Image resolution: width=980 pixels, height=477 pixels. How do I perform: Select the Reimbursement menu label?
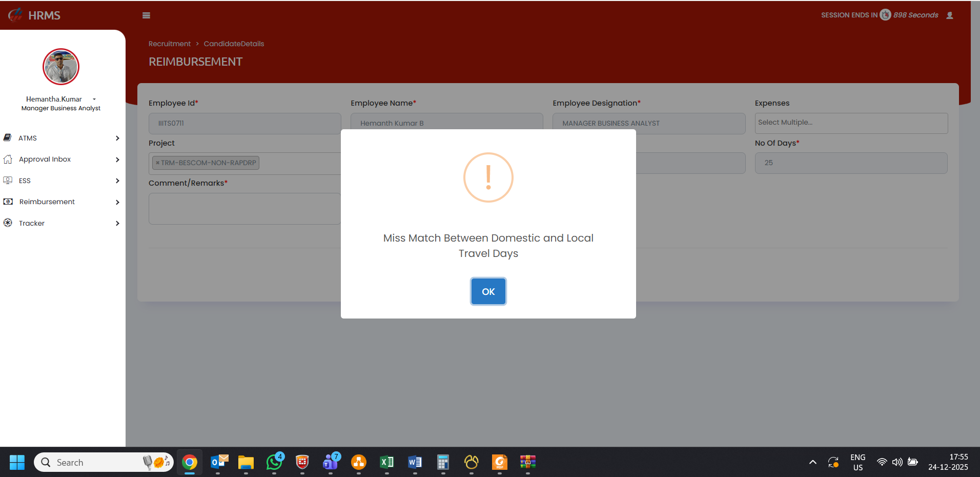pyautogui.click(x=47, y=202)
